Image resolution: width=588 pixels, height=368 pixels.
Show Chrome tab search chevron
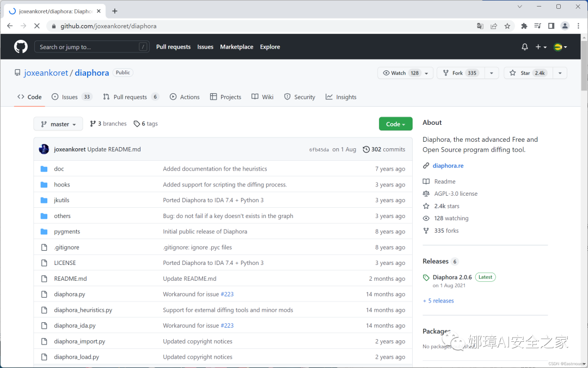(x=520, y=7)
